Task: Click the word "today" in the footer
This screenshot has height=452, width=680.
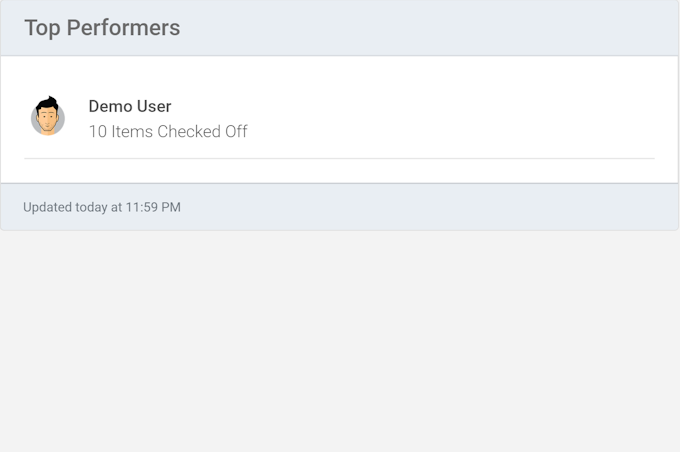Action: click(x=91, y=207)
